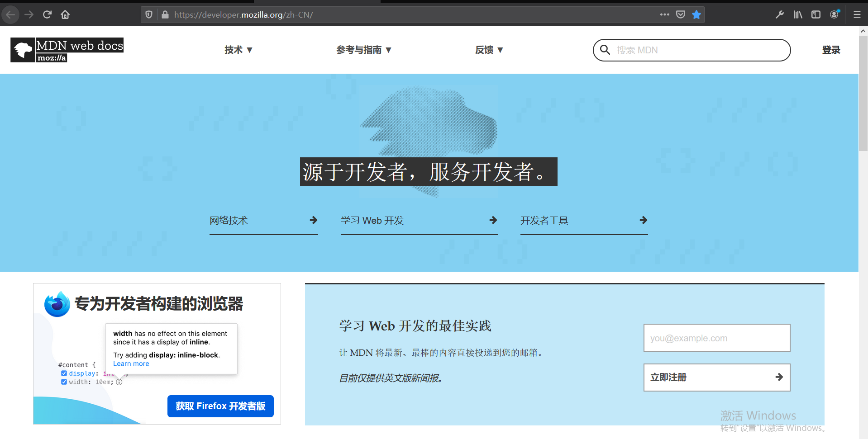Viewport: 868px width, 439px height.
Task: Click the 立即注册 sign-up button
Action: [717, 377]
